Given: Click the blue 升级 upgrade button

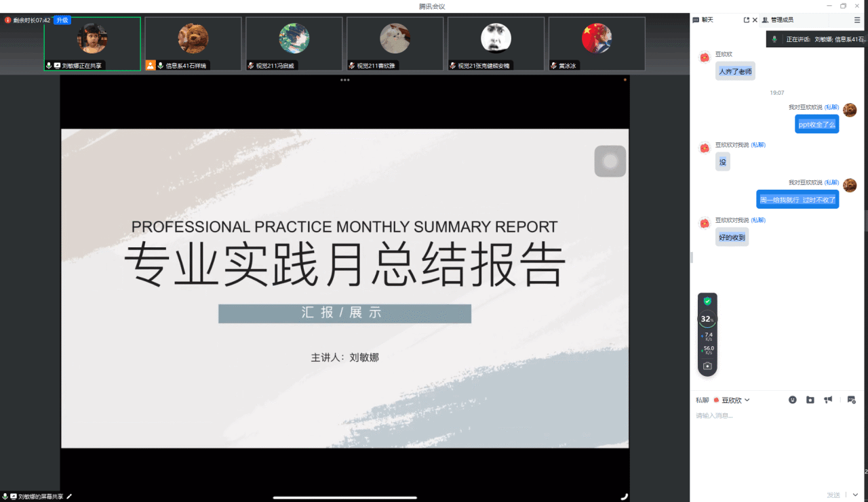Looking at the screenshot, I should pos(62,20).
